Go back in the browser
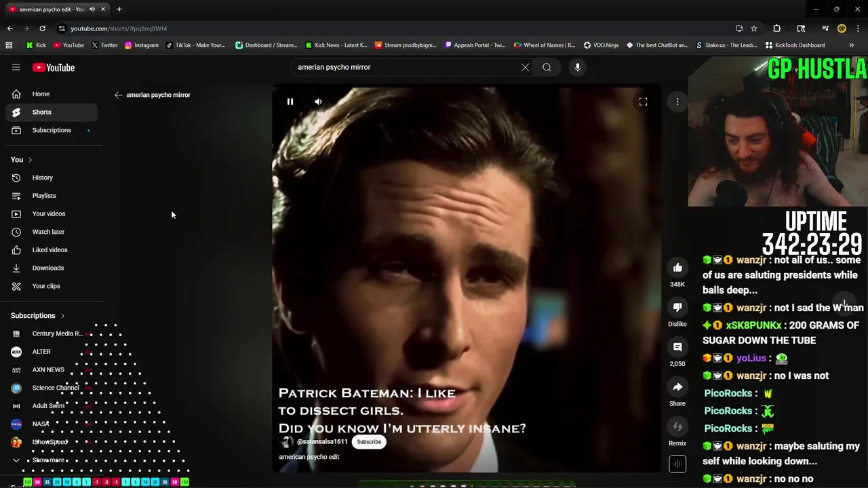The width and height of the screenshot is (868, 488). 9,28
